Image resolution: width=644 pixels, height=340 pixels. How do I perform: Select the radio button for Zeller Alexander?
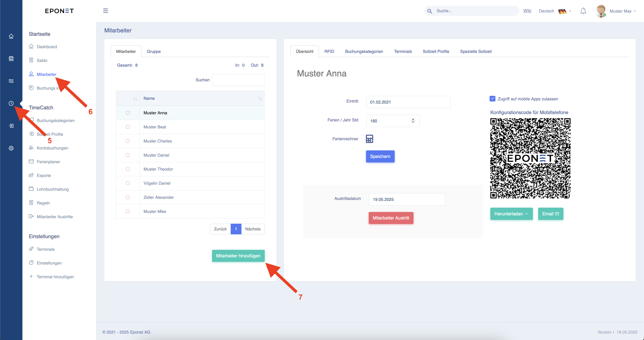click(x=128, y=197)
